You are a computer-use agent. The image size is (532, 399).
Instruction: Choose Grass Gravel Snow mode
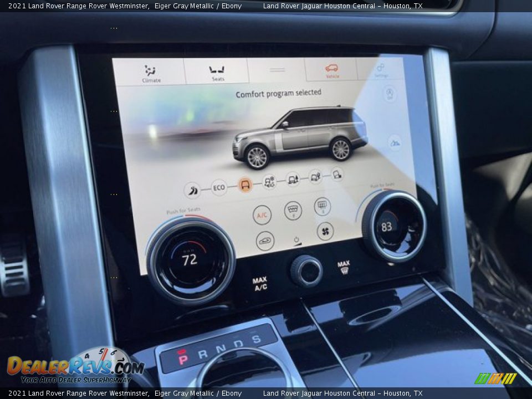(270, 182)
